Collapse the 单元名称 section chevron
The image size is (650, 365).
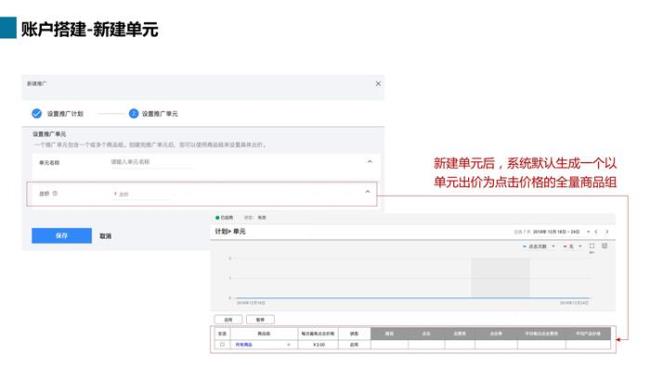coord(370,162)
